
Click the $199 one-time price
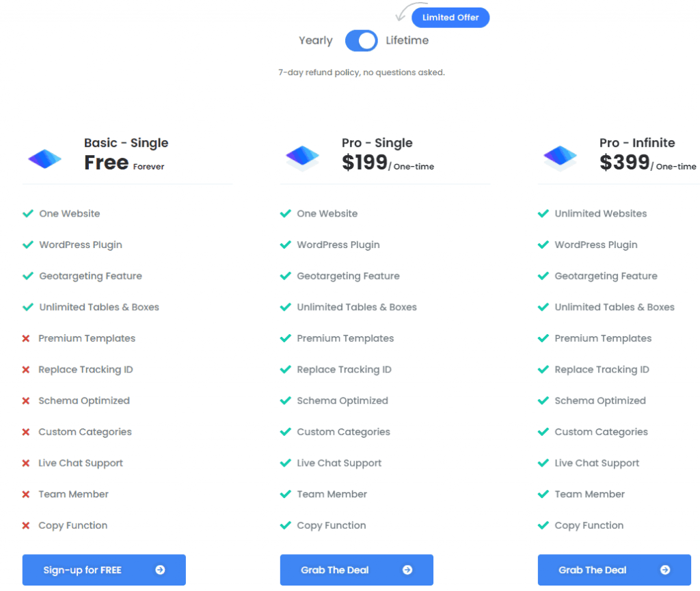pyautogui.click(x=388, y=163)
